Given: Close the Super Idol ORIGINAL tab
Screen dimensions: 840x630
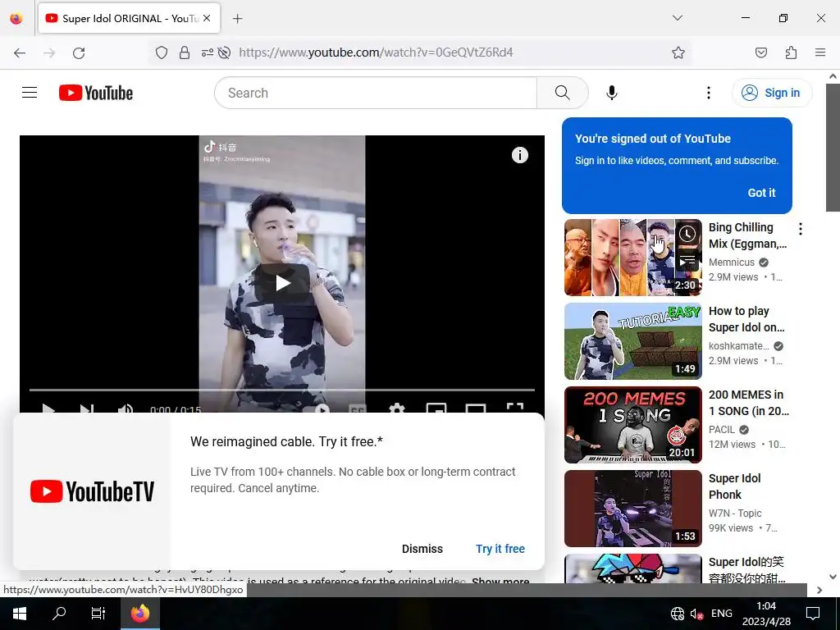Looking at the screenshot, I should click(x=207, y=18).
